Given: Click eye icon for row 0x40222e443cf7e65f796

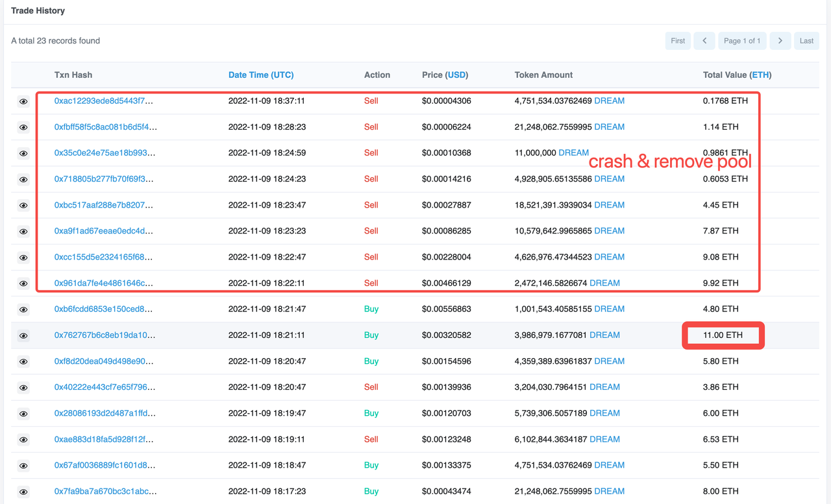Looking at the screenshot, I should click(23, 388).
